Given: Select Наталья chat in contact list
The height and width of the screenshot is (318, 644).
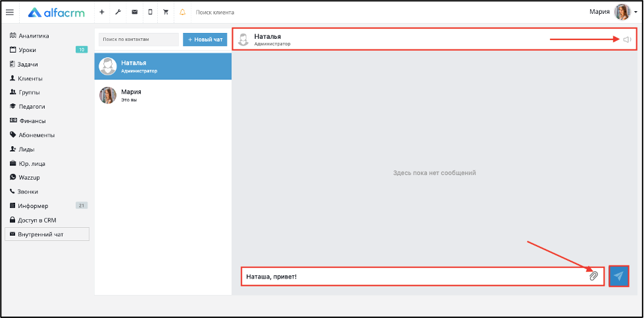Looking at the screenshot, I should click(163, 66).
